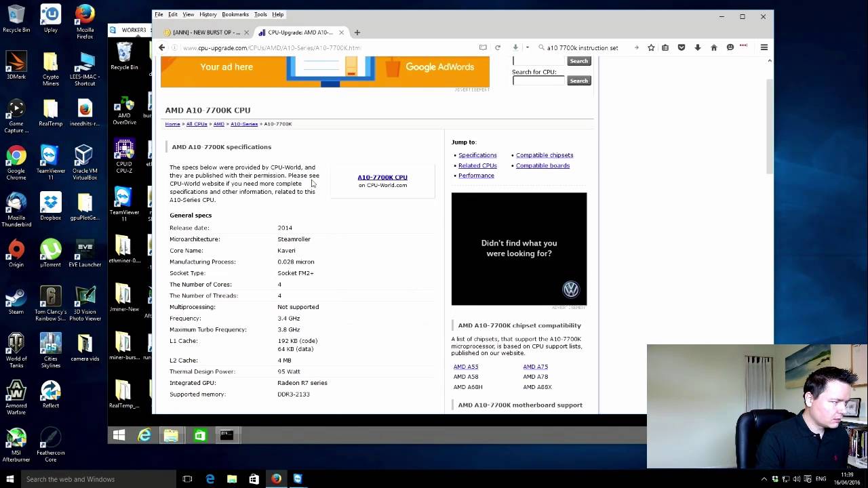This screenshot has width=868, height=488.
Task: Save page to Pocket icon
Action: tap(682, 47)
